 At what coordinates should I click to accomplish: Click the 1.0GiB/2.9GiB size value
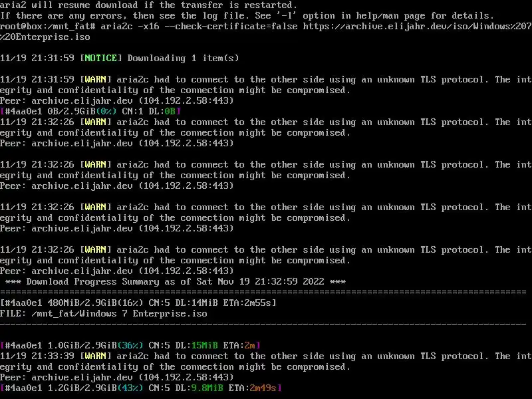click(x=82, y=345)
